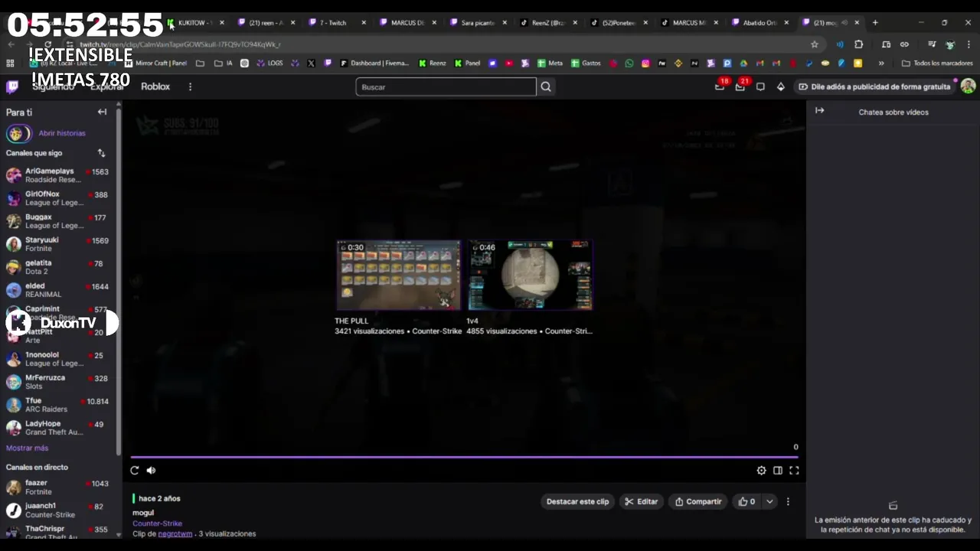Image resolution: width=980 pixels, height=551 pixels.
Task: Open notifications icon with badge 21
Action: click(740, 86)
